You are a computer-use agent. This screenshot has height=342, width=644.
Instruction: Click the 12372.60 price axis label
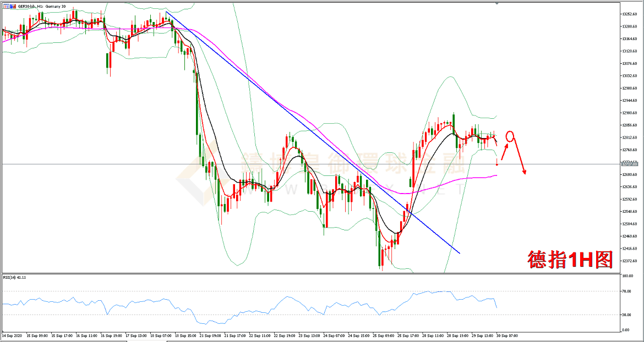coord(629,261)
